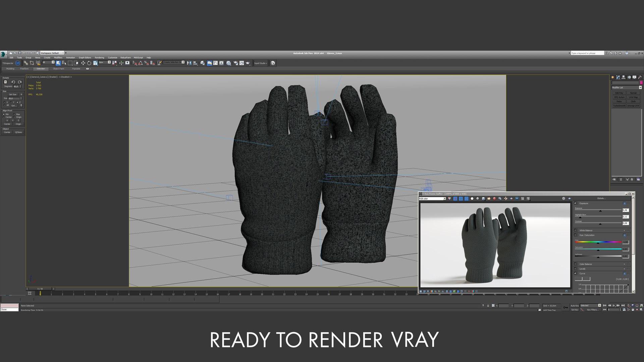Open the MAXScript menu
The height and width of the screenshot is (362, 644).
click(x=138, y=58)
